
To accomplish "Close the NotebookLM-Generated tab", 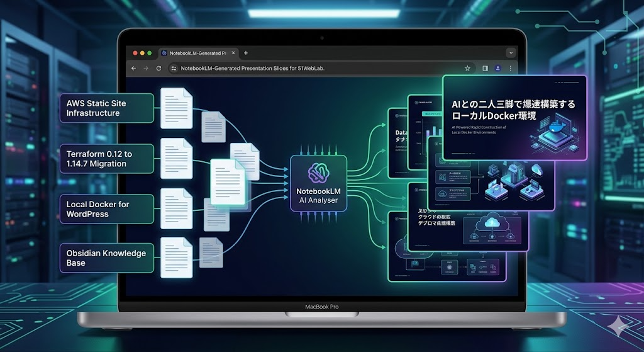I will [234, 53].
